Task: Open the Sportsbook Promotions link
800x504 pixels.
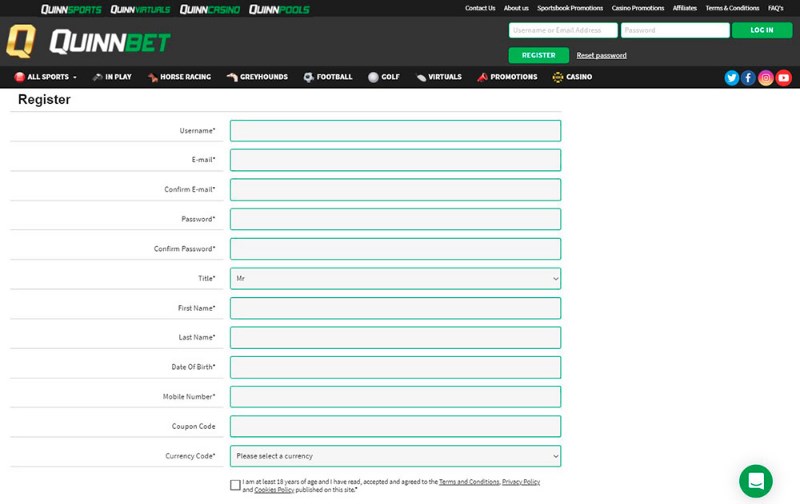Action: click(x=570, y=8)
